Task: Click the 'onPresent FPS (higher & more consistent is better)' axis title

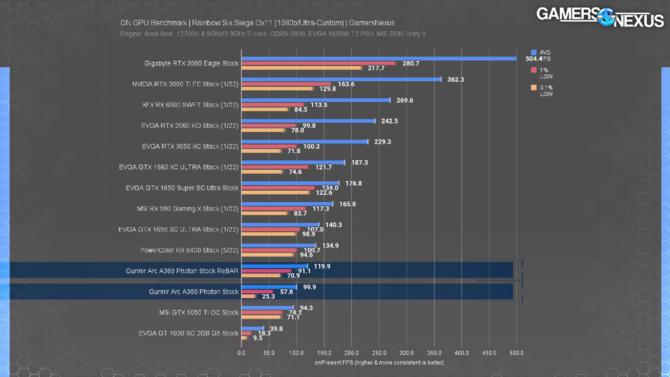Action: click(379, 362)
